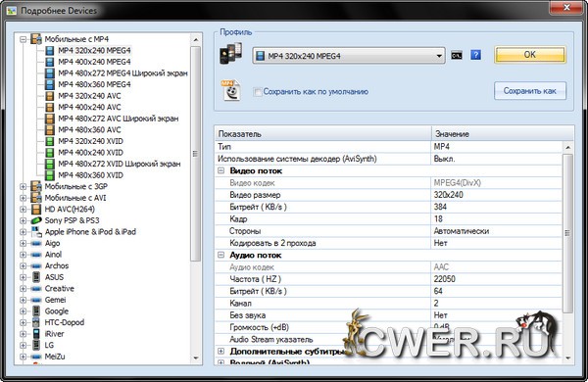
Task: Select the Archos device entry
Action: coord(57,265)
